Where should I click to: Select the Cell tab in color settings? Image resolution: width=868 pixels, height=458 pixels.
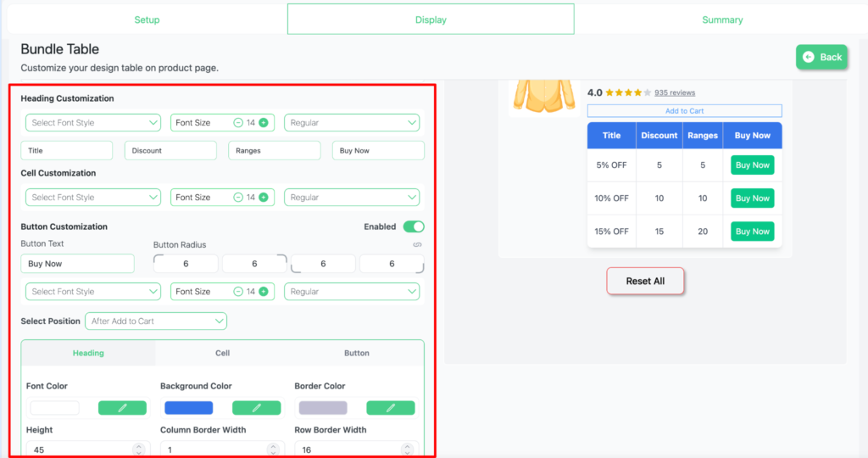pos(222,353)
